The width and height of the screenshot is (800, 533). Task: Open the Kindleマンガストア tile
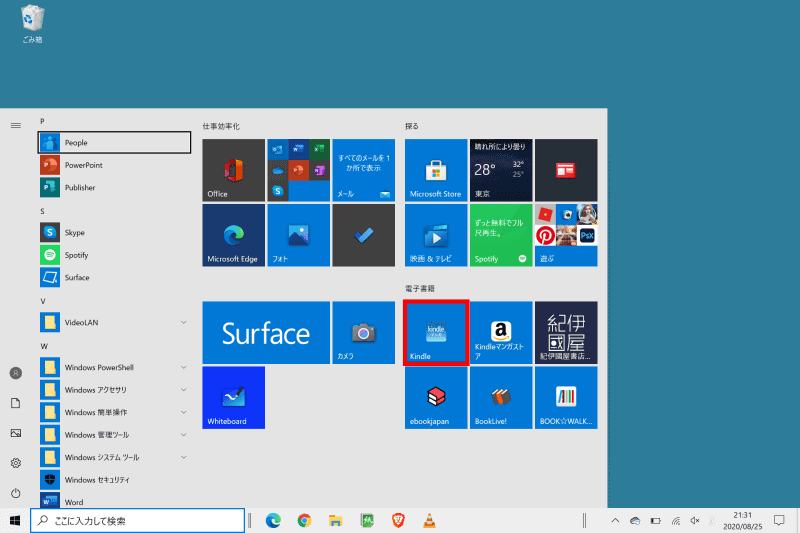pos(501,333)
